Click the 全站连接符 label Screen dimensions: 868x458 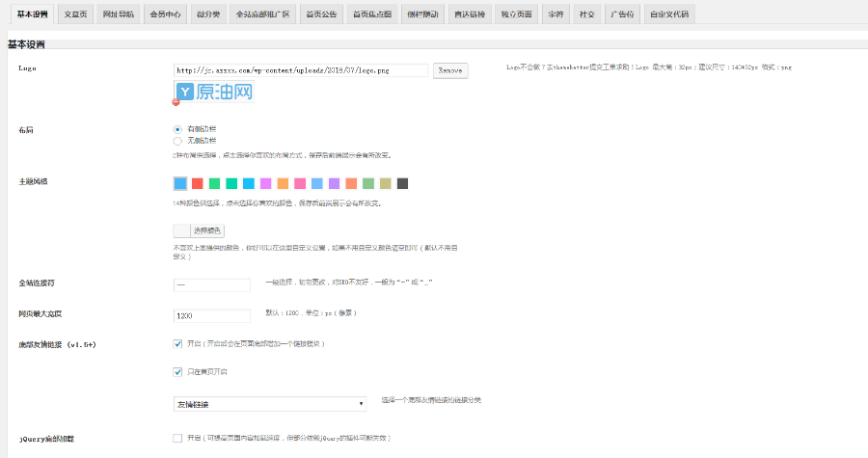click(37, 283)
